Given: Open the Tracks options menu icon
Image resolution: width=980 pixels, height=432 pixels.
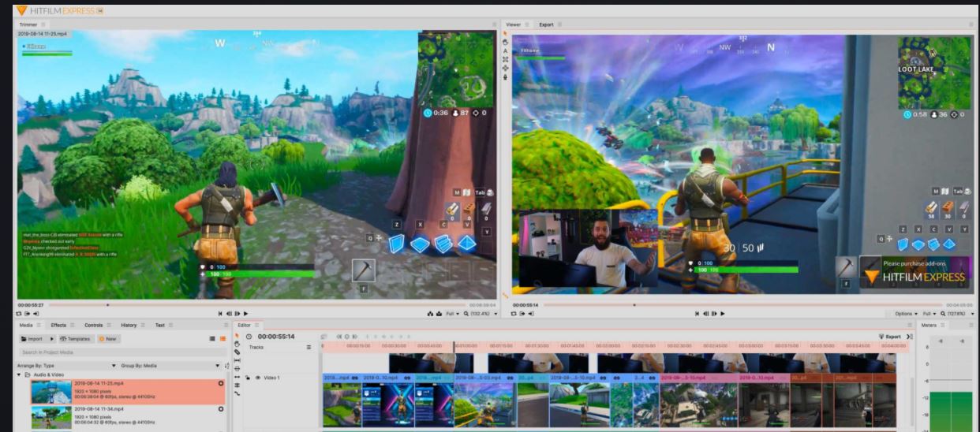Looking at the screenshot, I should [309, 347].
